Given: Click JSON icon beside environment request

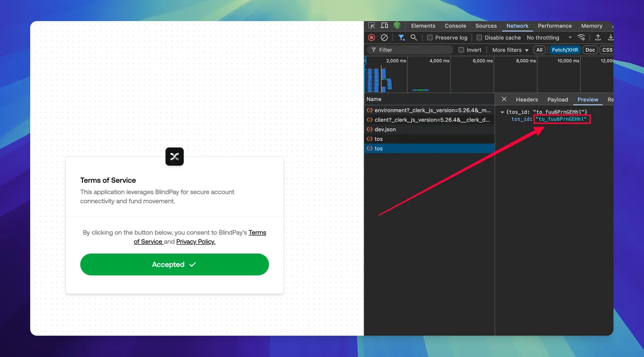Looking at the screenshot, I should click(x=370, y=110).
